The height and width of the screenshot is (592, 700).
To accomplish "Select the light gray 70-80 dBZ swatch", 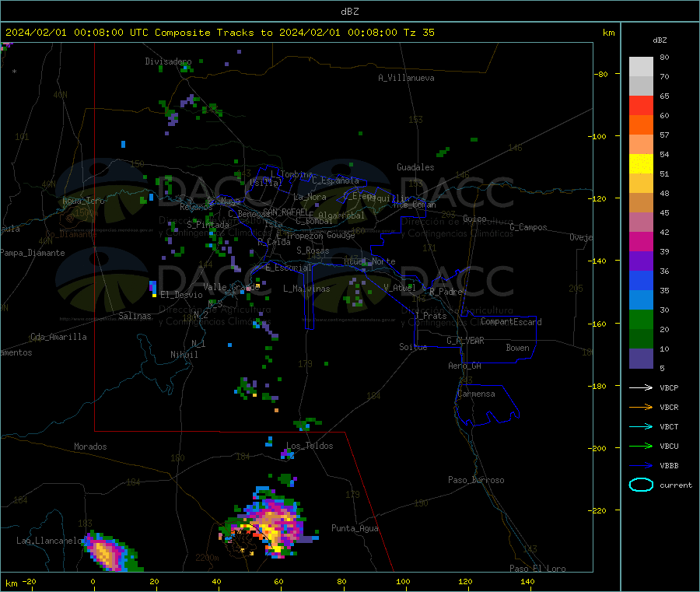I will tap(641, 67).
